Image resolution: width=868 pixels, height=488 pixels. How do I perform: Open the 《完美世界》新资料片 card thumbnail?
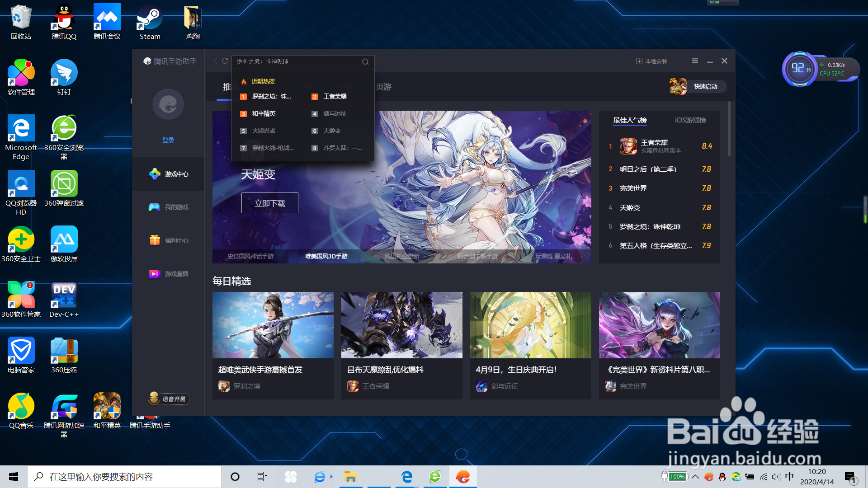660,325
